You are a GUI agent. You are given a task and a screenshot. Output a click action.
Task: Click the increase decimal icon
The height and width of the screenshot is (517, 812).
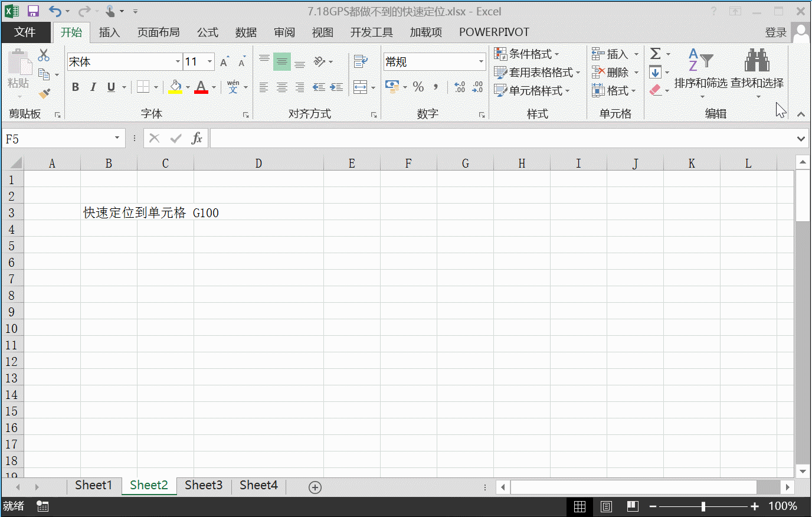coord(460,87)
